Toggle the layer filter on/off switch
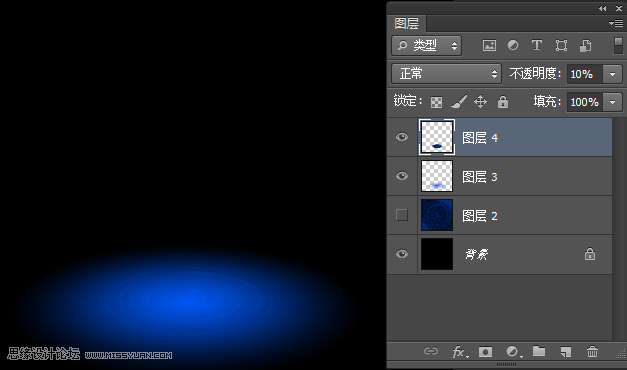Image resolution: width=627 pixels, height=370 pixels. (x=618, y=45)
